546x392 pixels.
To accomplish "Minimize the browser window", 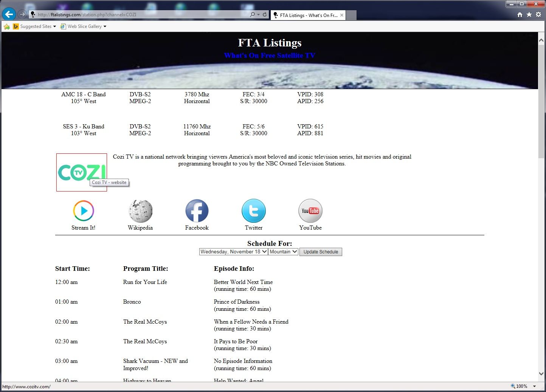I will pyautogui.click(x=512, y=4).
